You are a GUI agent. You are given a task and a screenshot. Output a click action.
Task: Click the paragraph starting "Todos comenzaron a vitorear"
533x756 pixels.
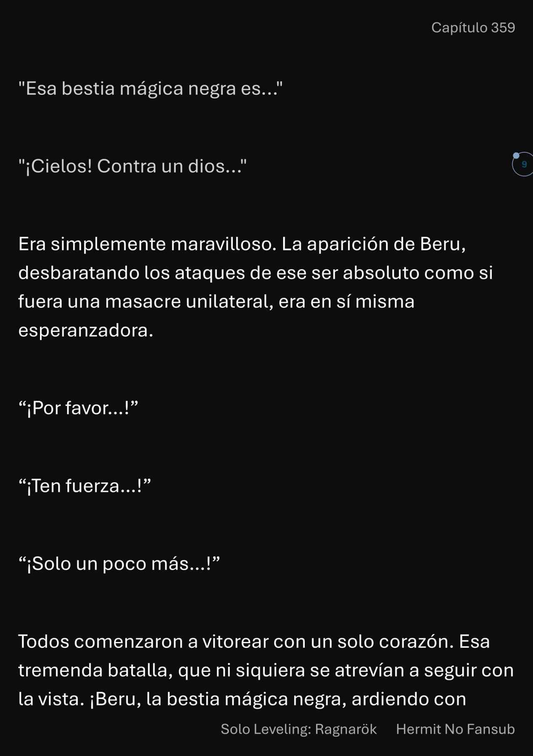coord(266,670)
